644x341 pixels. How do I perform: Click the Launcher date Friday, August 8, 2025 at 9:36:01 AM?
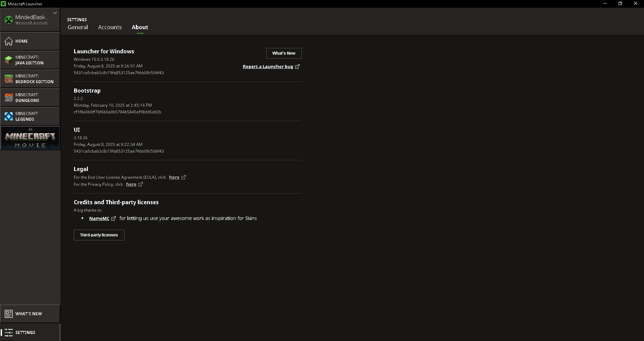tap(108, 66)
